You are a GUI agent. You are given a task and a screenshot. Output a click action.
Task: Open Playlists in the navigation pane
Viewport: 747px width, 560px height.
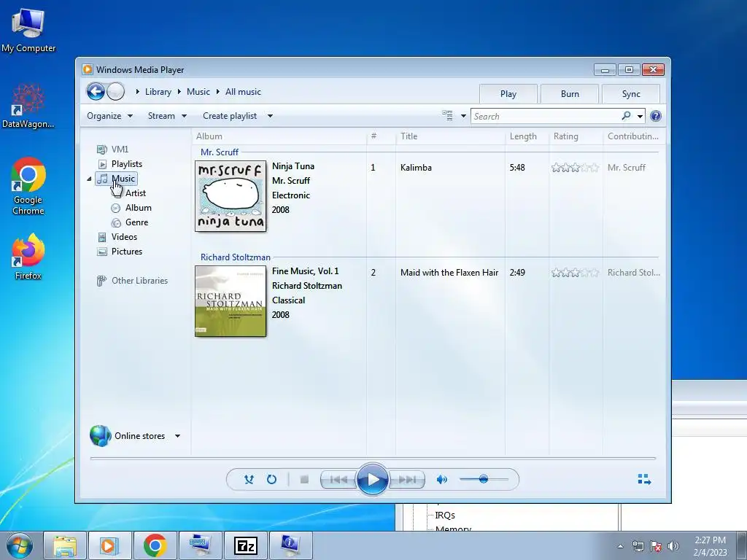pos(120,164)
